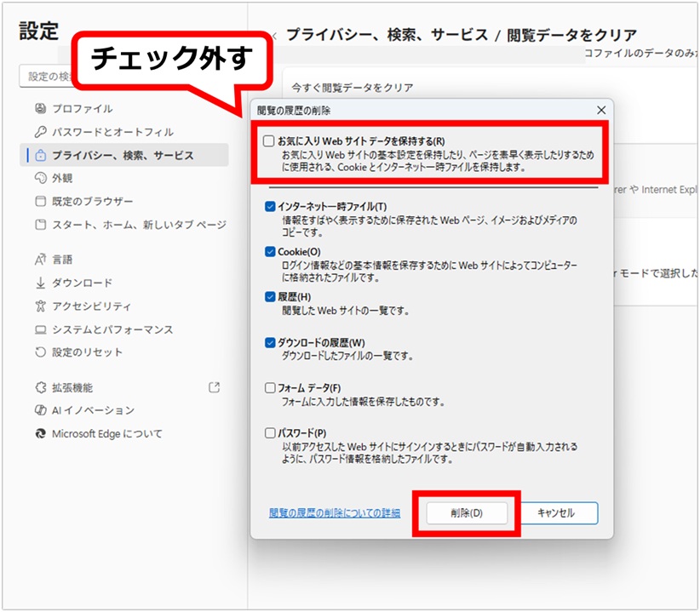Viewport: 700px width, 612px height.
Task: Click the Languages (言語) icon
Action: [40, 260]
